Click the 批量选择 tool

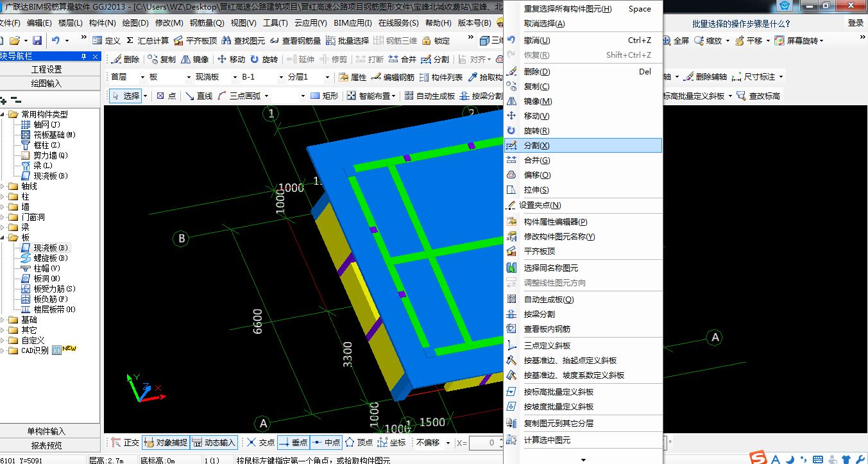pos(347,40)
